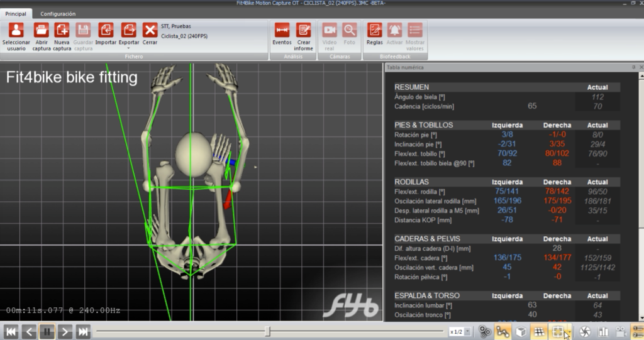
Task: Open the view focus dropdown arrow
Action: [569, 331]
